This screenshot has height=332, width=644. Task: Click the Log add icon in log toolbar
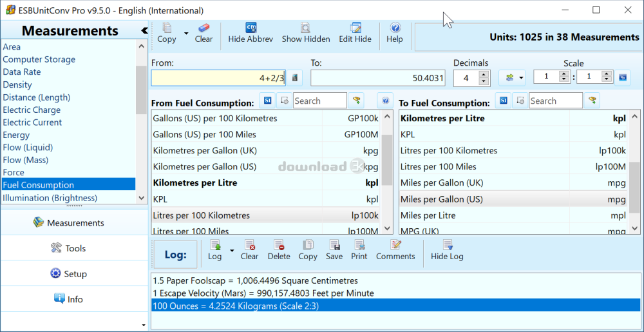coord(215,251)
